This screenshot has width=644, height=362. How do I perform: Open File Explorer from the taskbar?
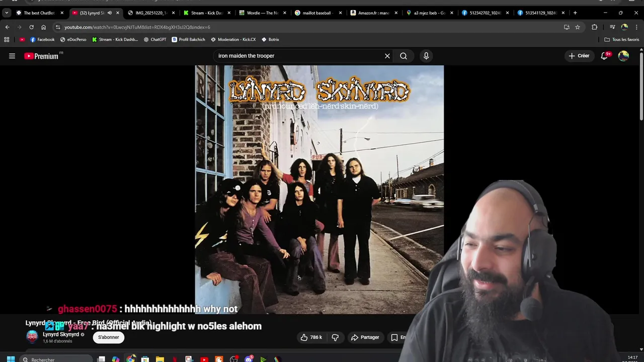tap(159, 359)
